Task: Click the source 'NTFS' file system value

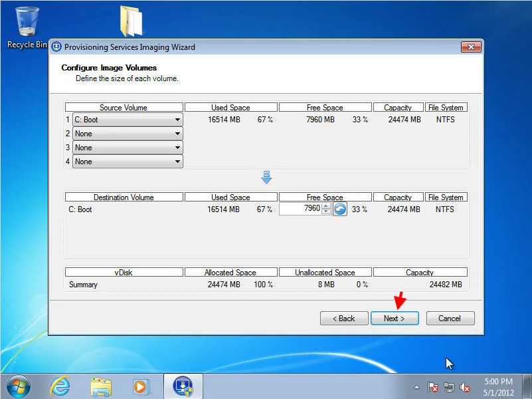Action: [x=446, y=120]
